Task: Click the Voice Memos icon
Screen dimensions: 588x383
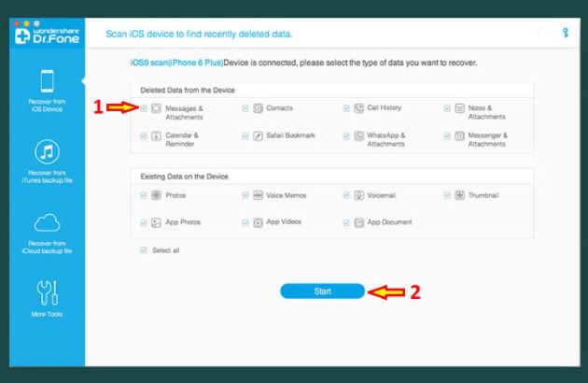Action: click(259, 195)
